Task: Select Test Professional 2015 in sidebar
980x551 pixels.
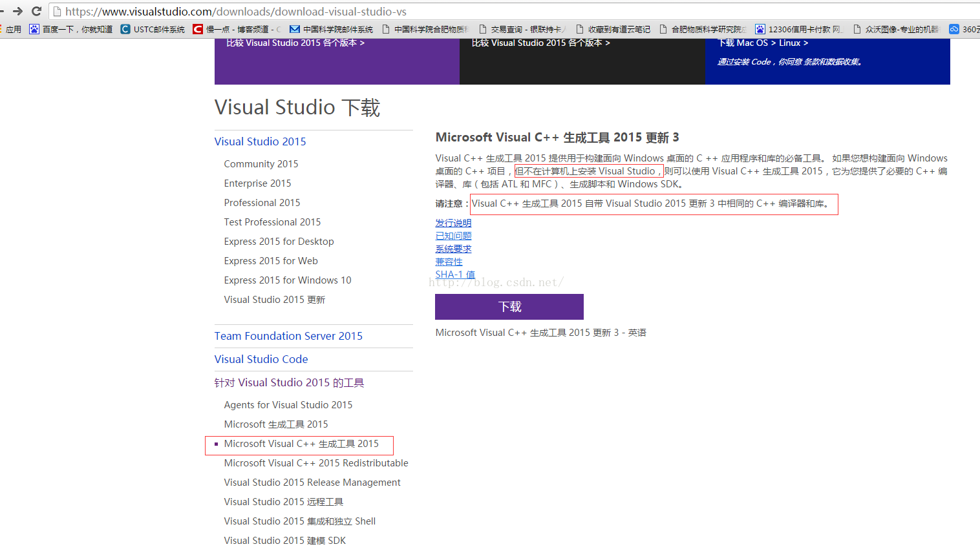Action: click(x=272, y=222)
